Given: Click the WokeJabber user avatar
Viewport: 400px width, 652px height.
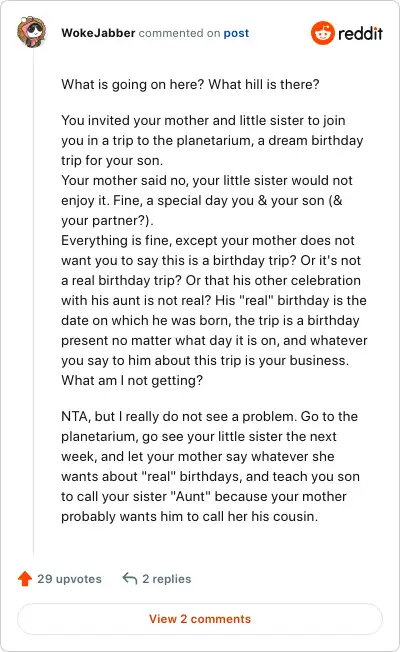Looking at the screenshot, I should [x=32, y=32].
